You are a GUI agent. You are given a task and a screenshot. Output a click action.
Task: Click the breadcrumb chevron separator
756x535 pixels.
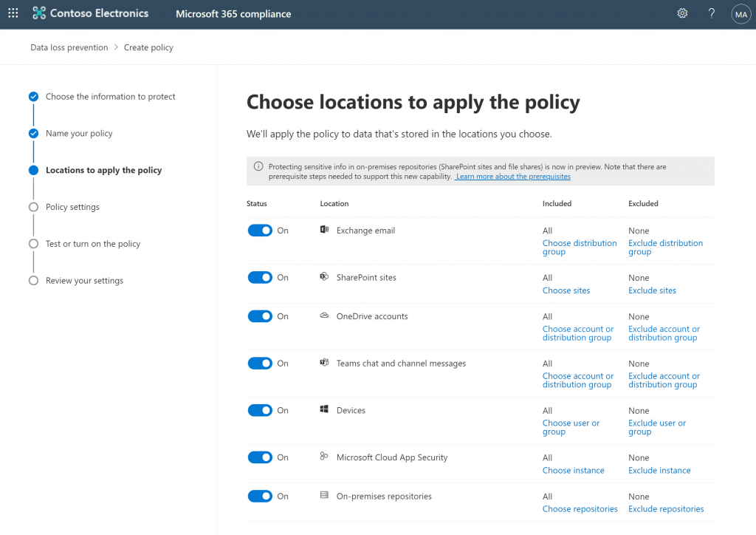116,47
